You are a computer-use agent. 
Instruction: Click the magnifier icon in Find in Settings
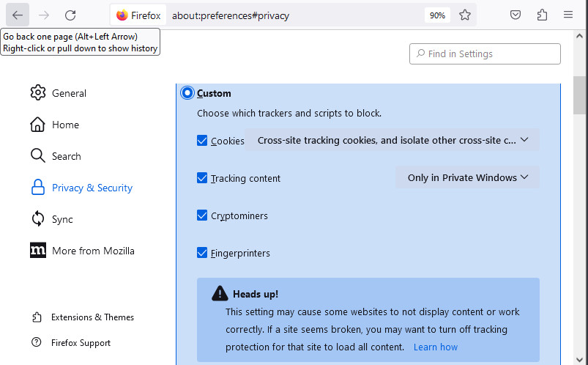(421, 54)
